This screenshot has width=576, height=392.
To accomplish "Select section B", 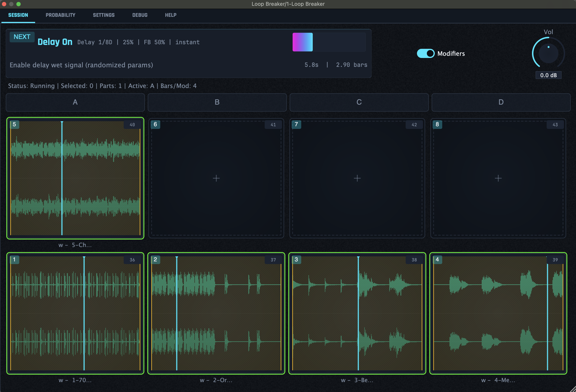I will [217, 102].
